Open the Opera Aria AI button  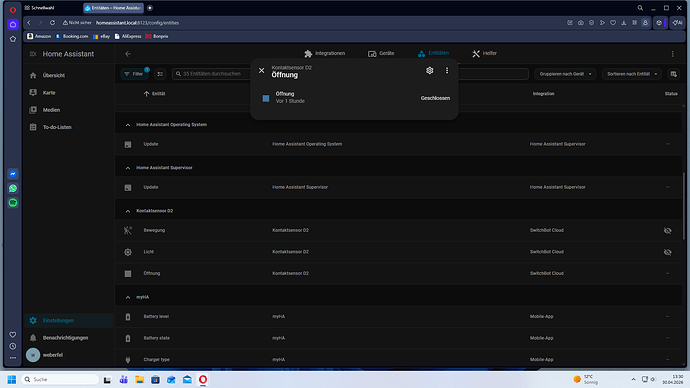677,22
